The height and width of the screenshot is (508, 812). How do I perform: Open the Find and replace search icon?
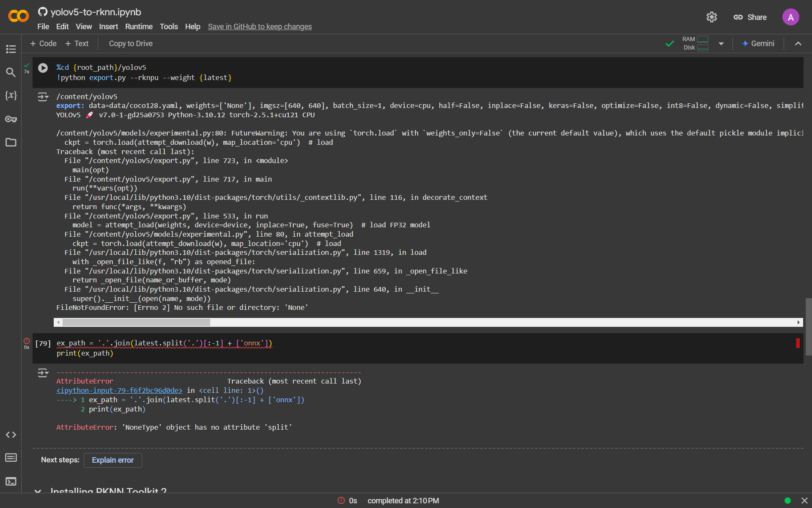[x=11, y=72]
